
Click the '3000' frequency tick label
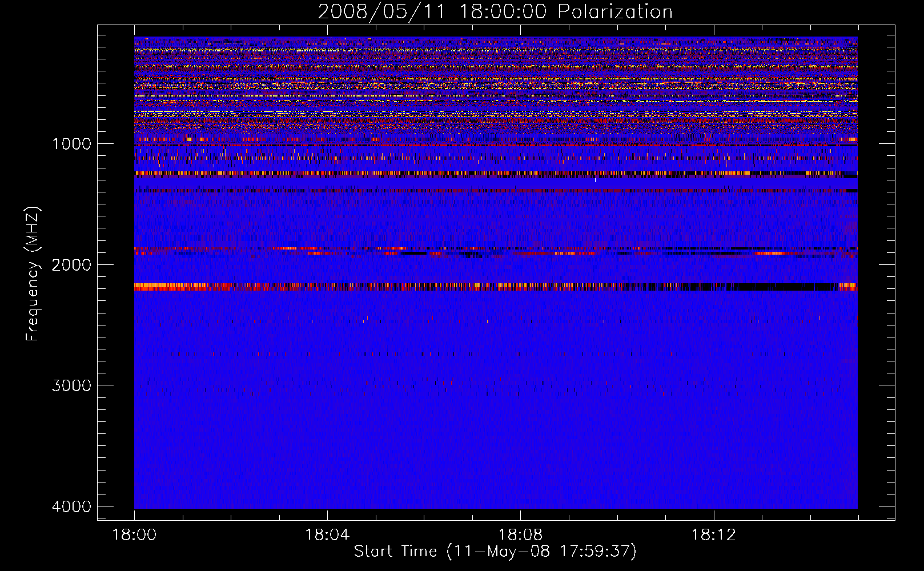tap(71, 385)
